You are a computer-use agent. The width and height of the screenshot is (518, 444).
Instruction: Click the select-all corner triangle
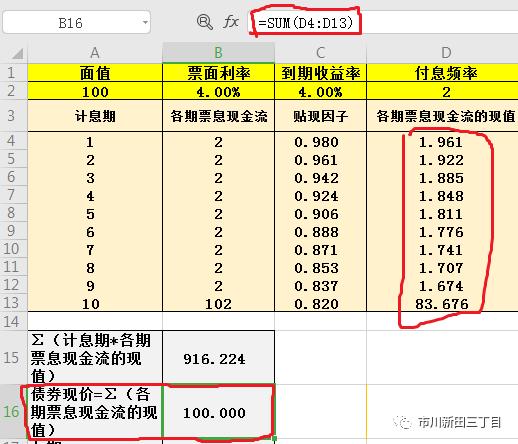17,53
